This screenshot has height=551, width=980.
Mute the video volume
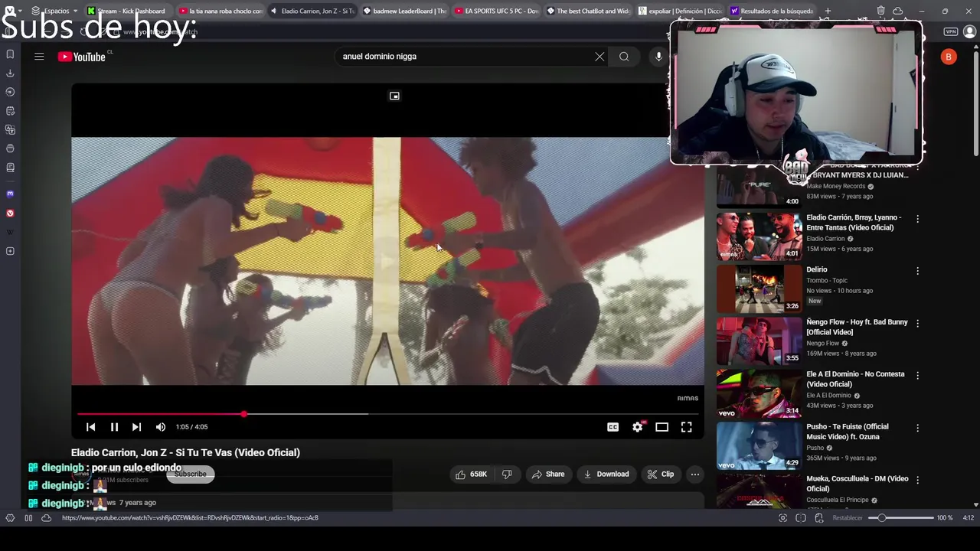point(161,427)
